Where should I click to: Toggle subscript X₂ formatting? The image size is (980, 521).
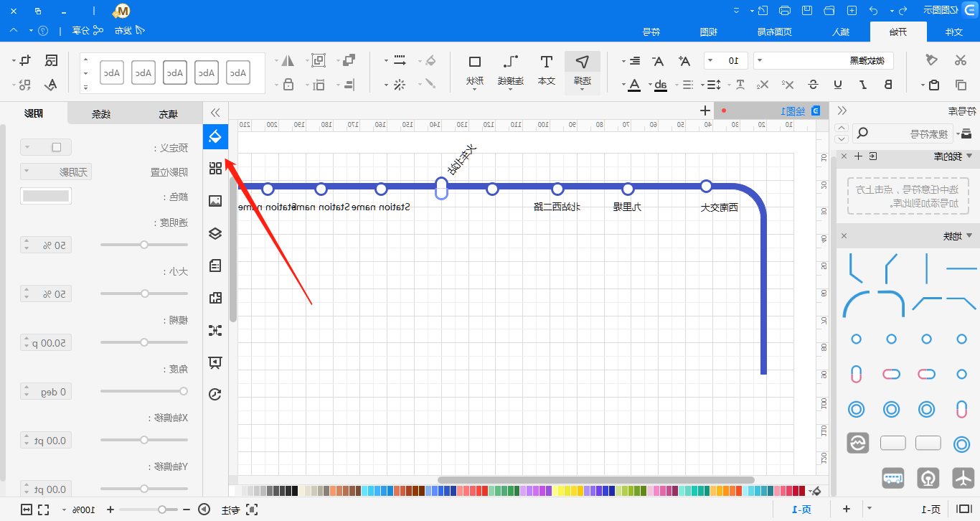(x=763, y=85)
